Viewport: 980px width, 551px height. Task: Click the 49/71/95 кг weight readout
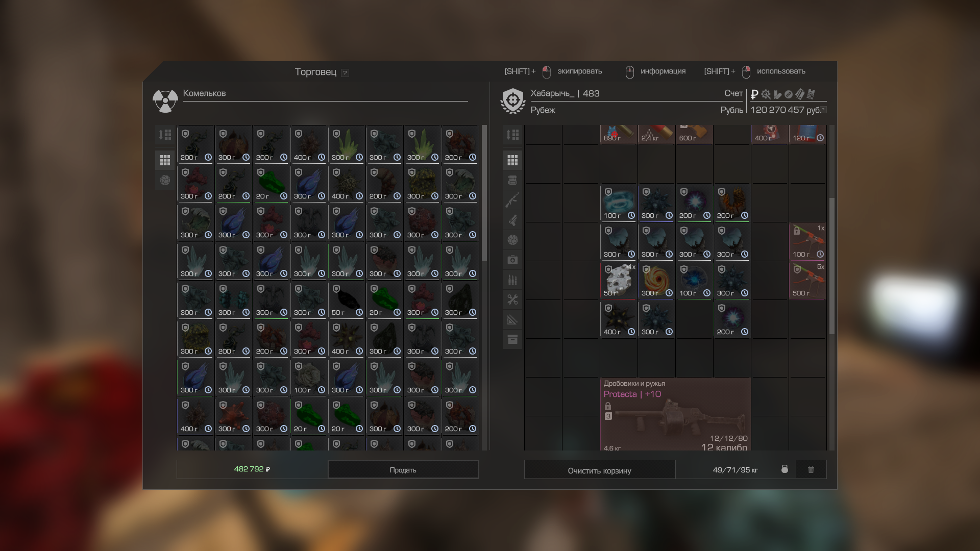[735, 470]
